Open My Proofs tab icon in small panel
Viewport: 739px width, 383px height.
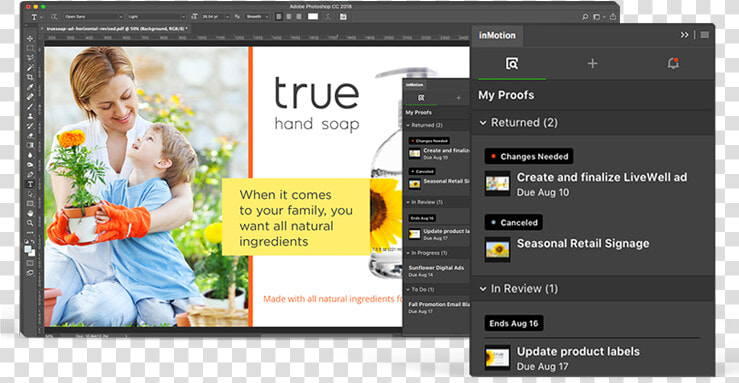pos(421,98)
